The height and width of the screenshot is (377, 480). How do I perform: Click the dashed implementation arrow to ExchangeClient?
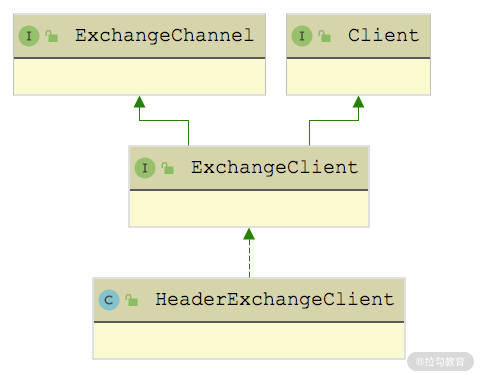pyautogui.click(x=249, y=253)
